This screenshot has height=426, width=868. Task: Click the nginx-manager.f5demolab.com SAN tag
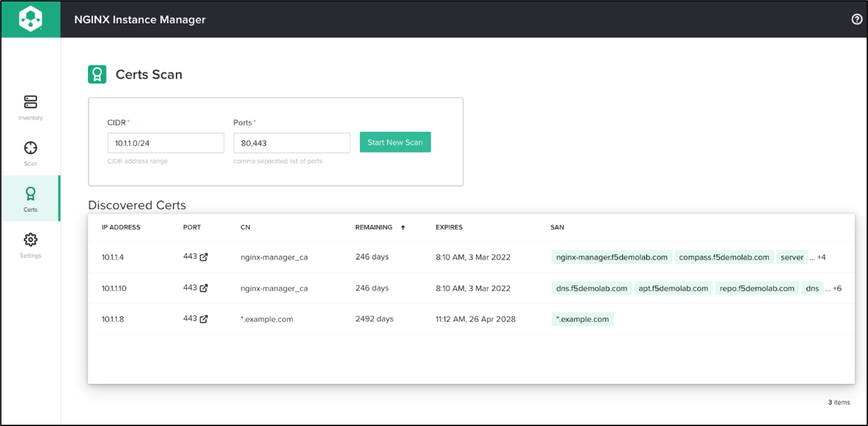(612, 257)
